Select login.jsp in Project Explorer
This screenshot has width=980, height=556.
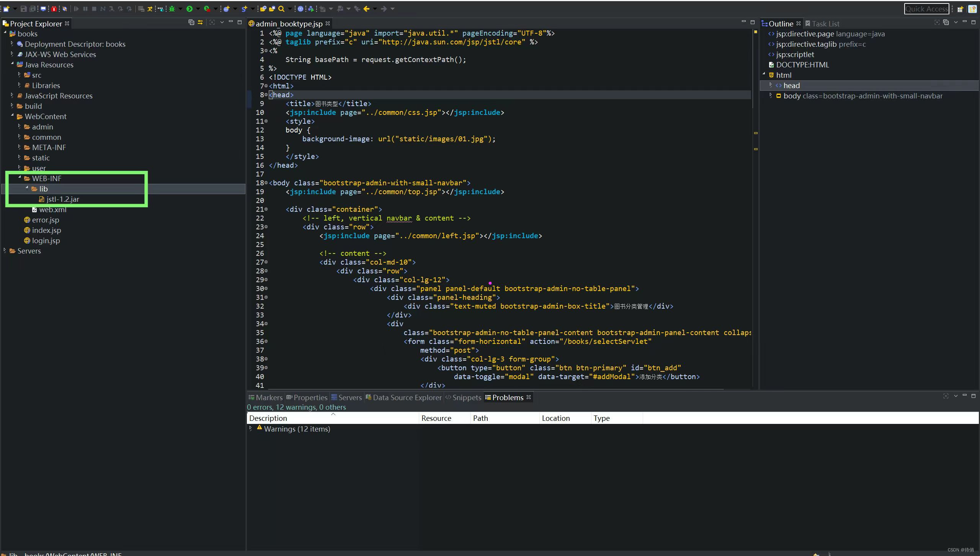[46, 240]
